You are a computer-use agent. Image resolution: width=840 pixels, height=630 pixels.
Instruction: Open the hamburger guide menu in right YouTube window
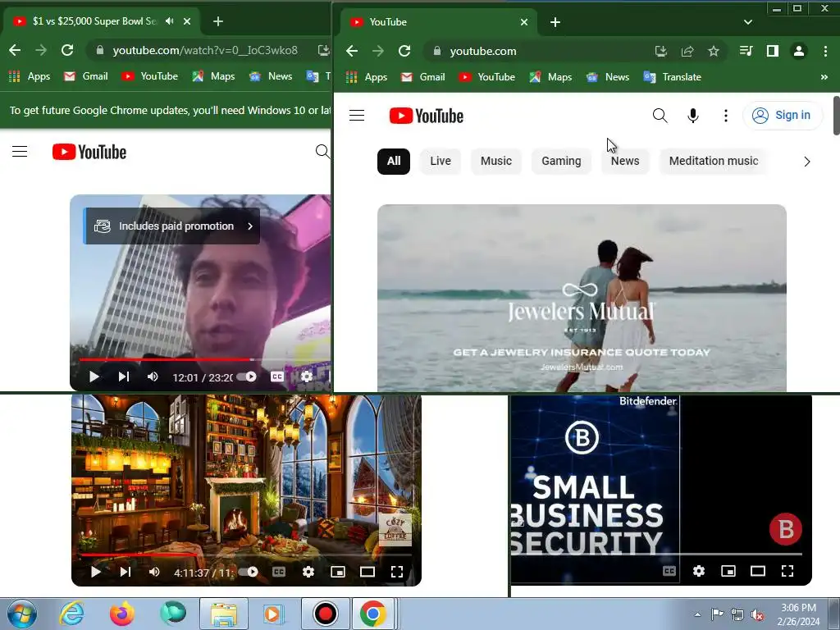[x=357, y=116]
